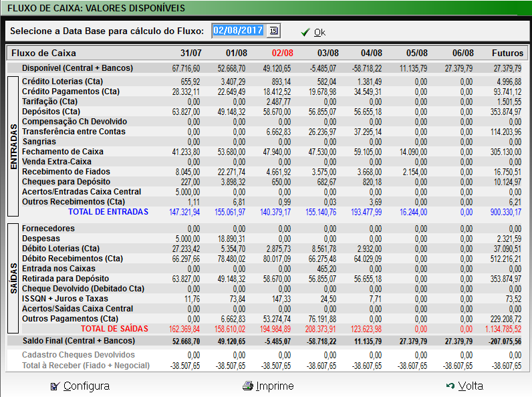Click the Cheques para Depósito row label

pos(66,182)
